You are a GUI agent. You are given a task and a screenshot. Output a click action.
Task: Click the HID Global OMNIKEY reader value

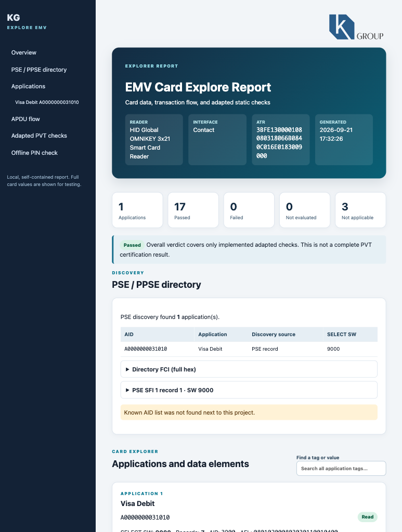(x=150, y=143)
